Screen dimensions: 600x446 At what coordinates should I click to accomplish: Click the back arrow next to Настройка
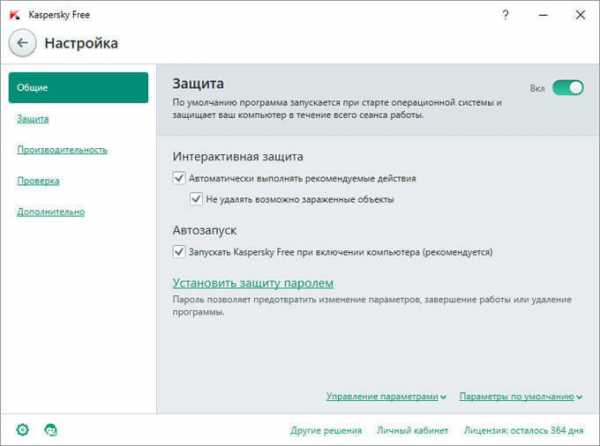click(22, 43)
